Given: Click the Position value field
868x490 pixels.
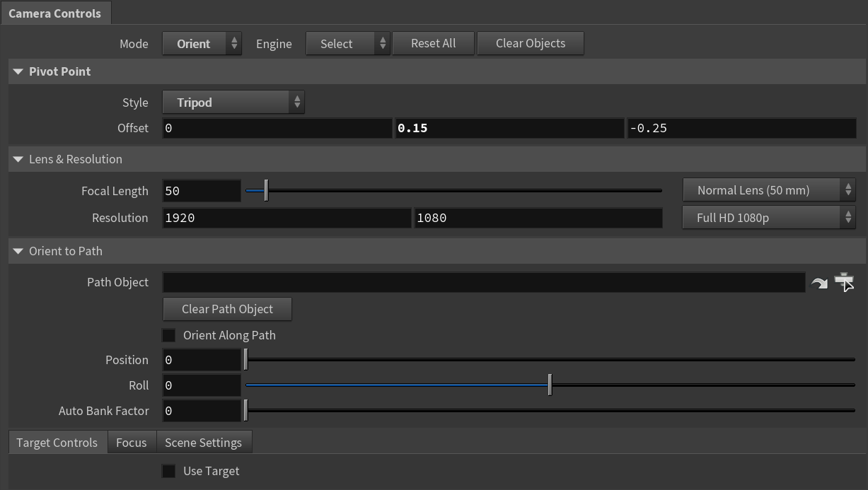Looking at the screenshot, I should [202, 360].
